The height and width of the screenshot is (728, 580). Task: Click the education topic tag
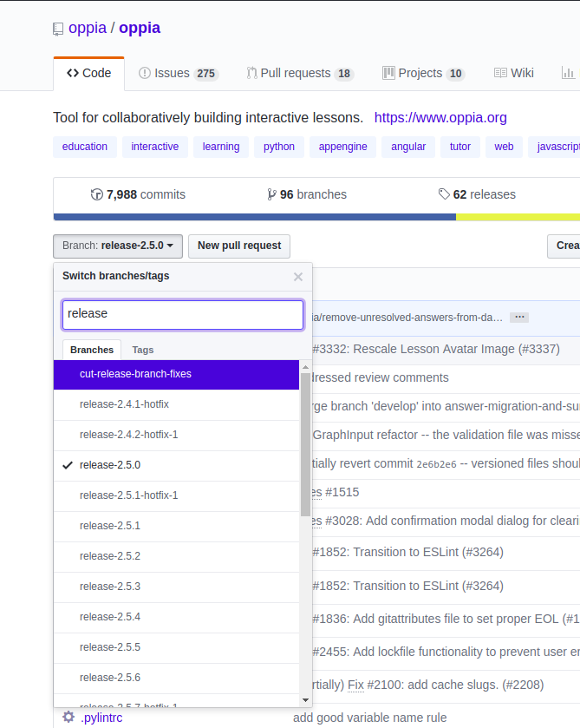85,147
